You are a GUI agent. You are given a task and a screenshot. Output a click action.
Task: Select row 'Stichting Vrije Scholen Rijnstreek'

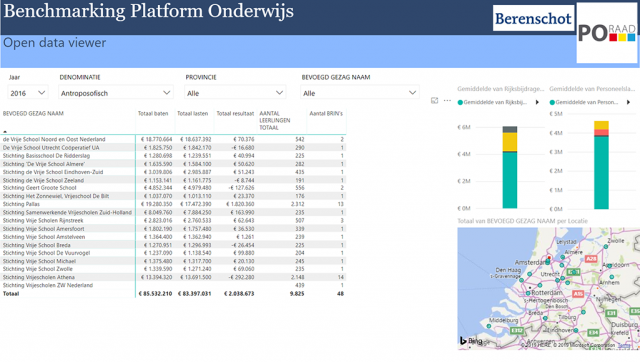point(173,220)
